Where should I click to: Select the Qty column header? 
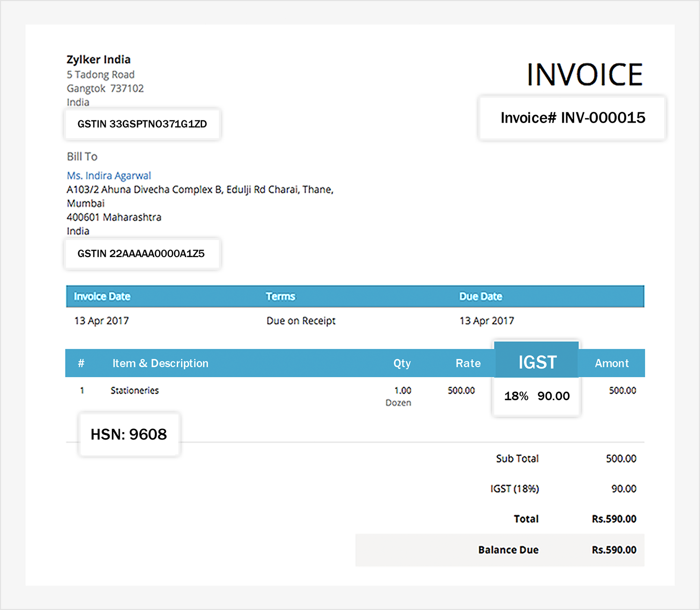[402, 363]
